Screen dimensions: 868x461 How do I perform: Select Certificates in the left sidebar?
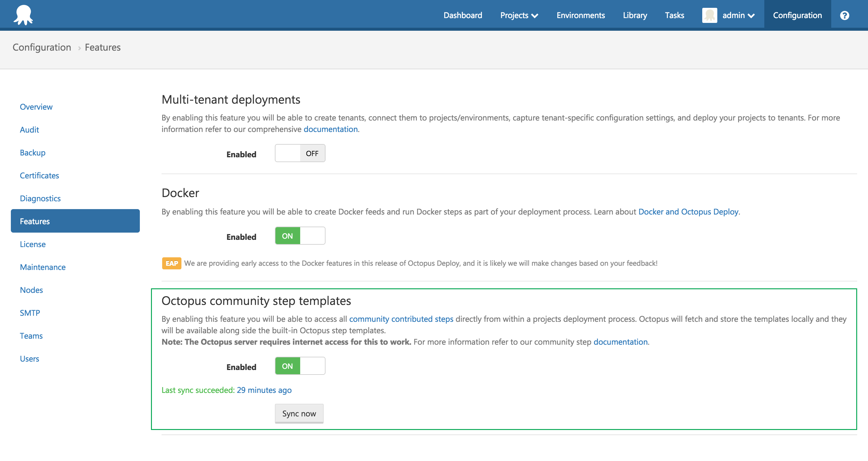(x=39, y=175)
